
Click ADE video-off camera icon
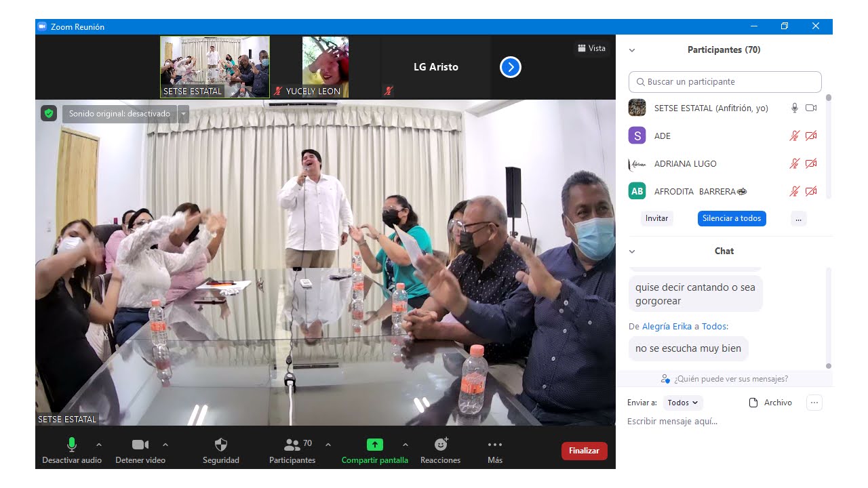tap(811, 136)
